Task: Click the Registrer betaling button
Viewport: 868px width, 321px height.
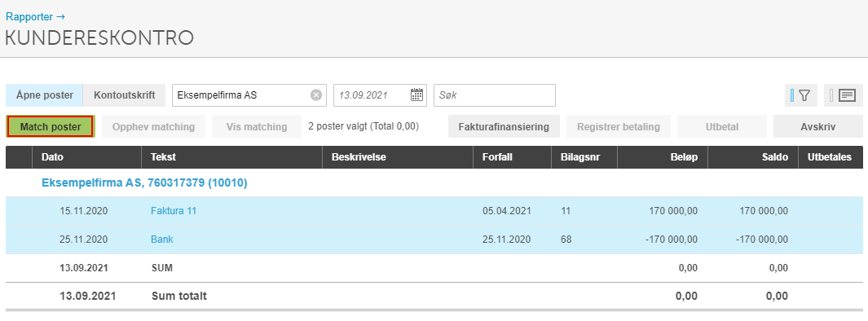Action: 619,127
